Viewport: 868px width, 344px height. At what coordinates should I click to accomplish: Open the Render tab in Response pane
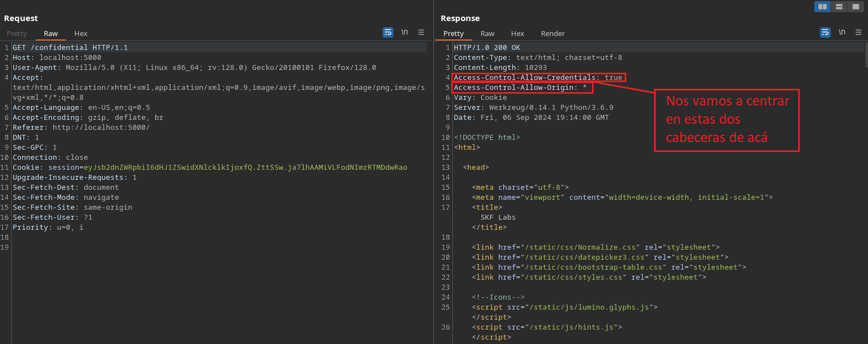(553, 33)
